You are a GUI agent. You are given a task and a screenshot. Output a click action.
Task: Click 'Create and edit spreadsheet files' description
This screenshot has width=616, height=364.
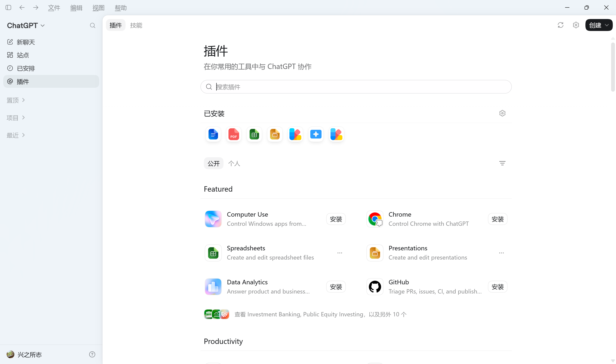(270, 258)
